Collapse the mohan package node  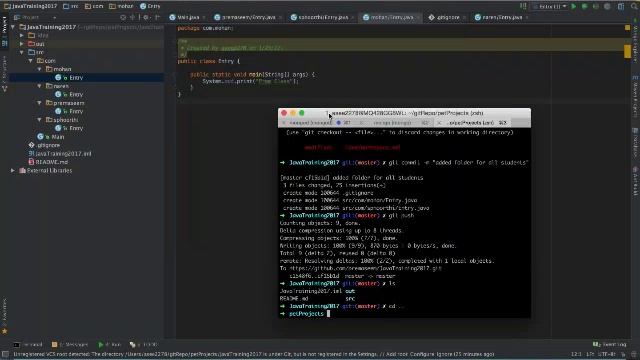[40, 69]
